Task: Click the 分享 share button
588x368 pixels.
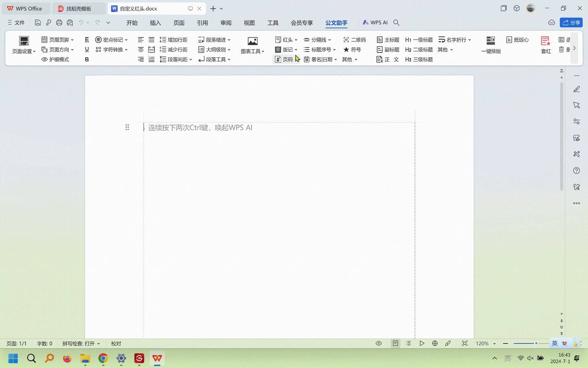Action: click(571, 22)
